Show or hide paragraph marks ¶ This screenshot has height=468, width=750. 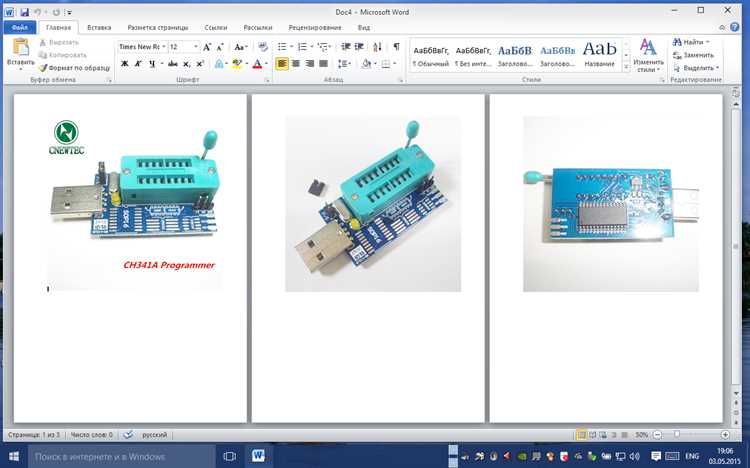point(396,47)
